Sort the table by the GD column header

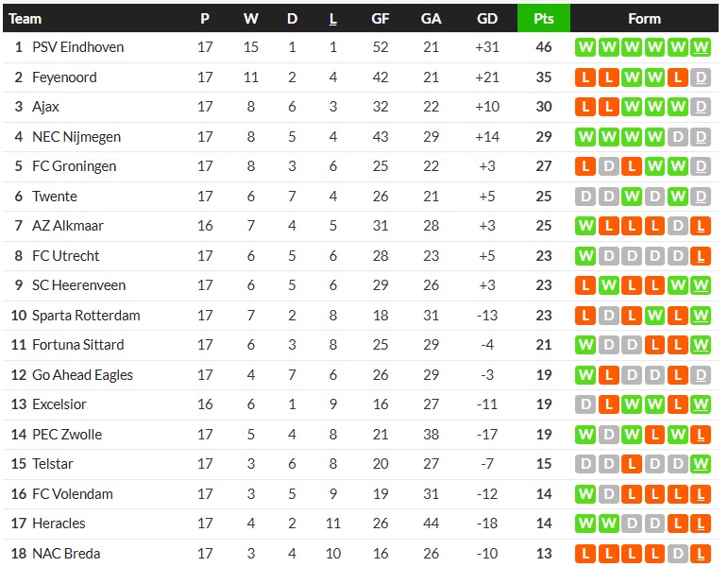[x=487, y=19]
